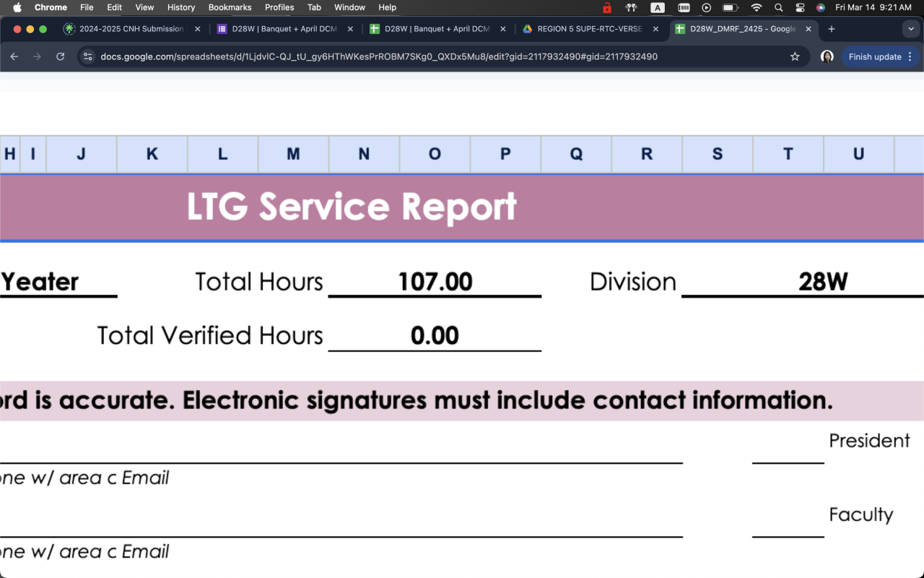Viewport: 924px width, 578px height.
Task: Click the red lock icon in the menu bar
Action: point(607,7)
